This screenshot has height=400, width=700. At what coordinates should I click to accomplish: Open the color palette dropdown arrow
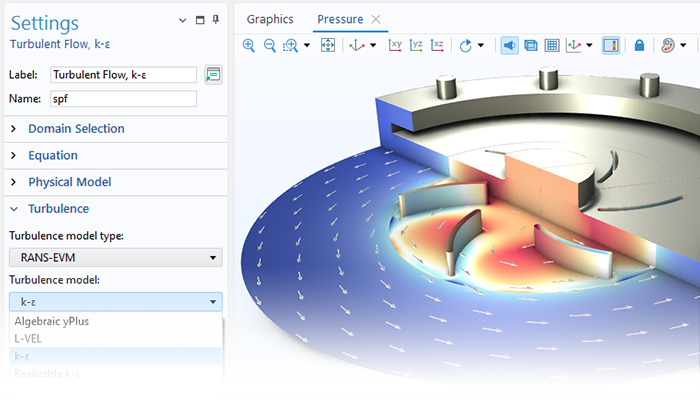tap(683, 45)
